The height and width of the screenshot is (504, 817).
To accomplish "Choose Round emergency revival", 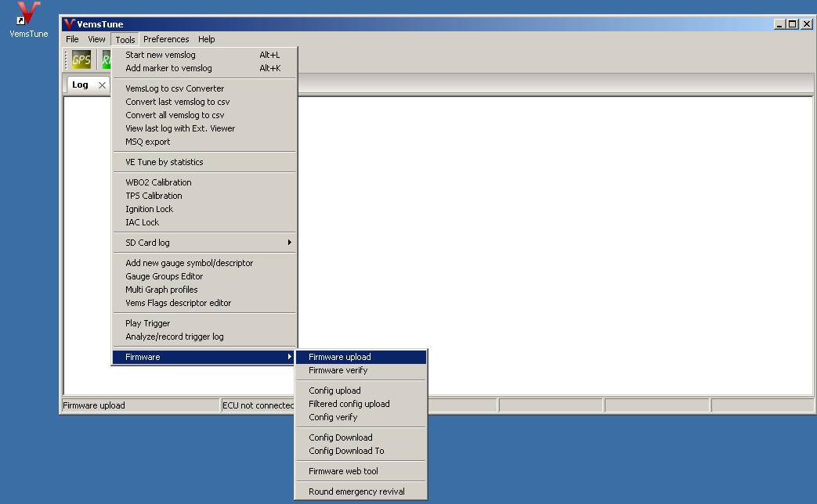I will click(x=360, y=491).
